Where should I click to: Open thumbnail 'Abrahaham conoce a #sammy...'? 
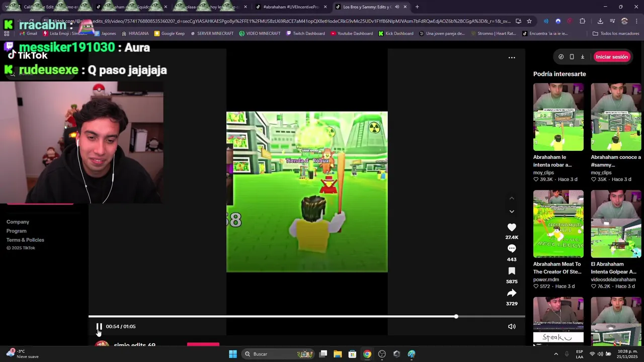coord(616,117)
